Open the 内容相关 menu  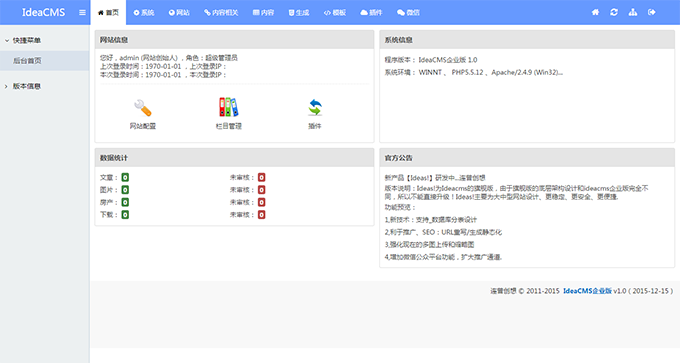coord(221,13)
